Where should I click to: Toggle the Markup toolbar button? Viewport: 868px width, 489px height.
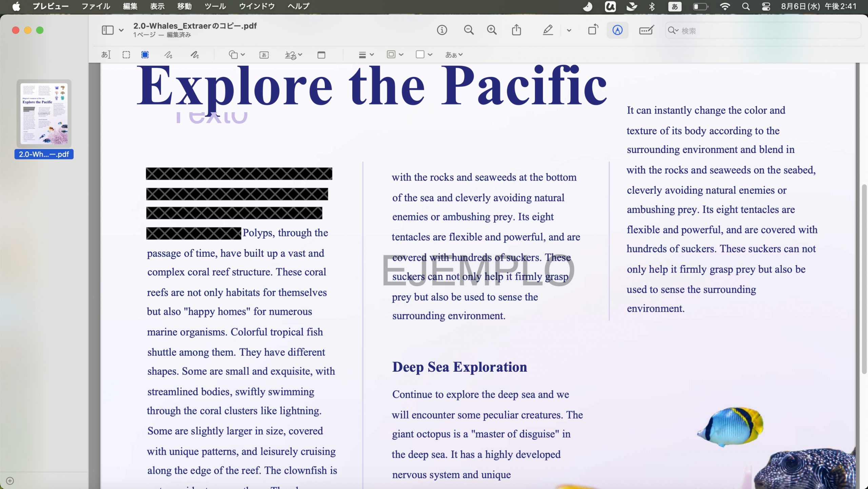point(617,30)
